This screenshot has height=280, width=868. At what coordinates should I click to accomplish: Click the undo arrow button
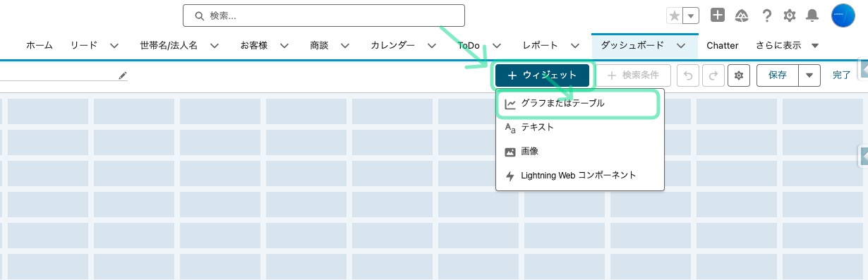pyautogui.click(x=688, y=75)
